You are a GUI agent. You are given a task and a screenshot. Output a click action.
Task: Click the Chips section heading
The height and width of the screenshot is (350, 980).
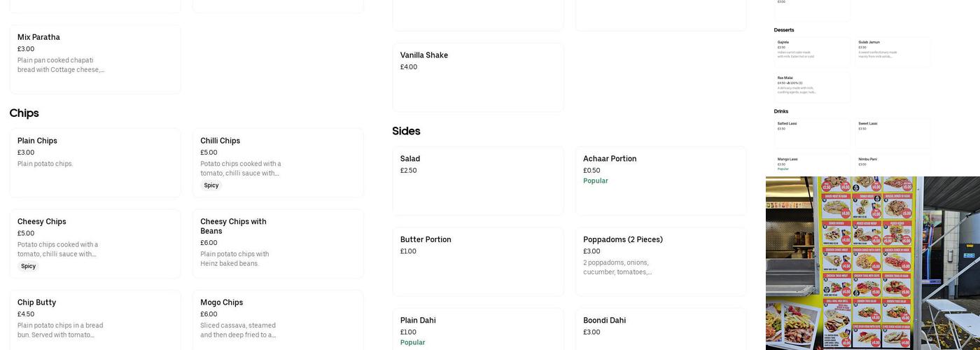[x=24, y=113]
